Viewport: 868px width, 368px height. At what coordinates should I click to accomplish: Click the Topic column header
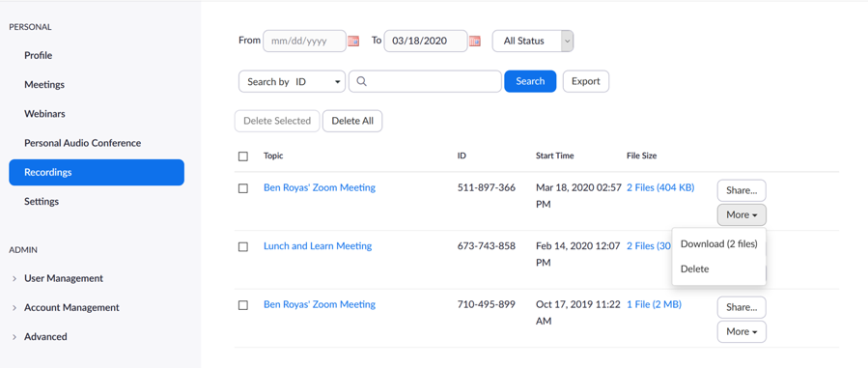click(273, 156)
